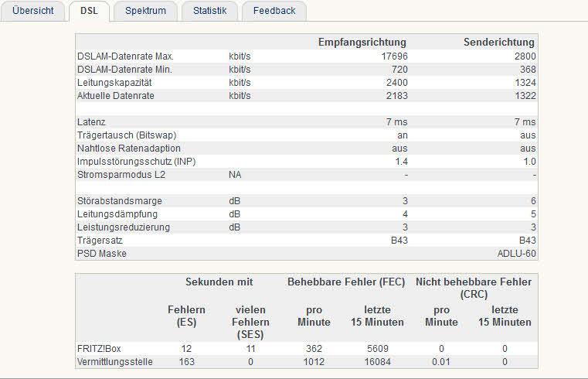Click the Behebbare Fehler (FEC) header
The height and width of the screenshot is (379, 588).
tap(346, 282)
